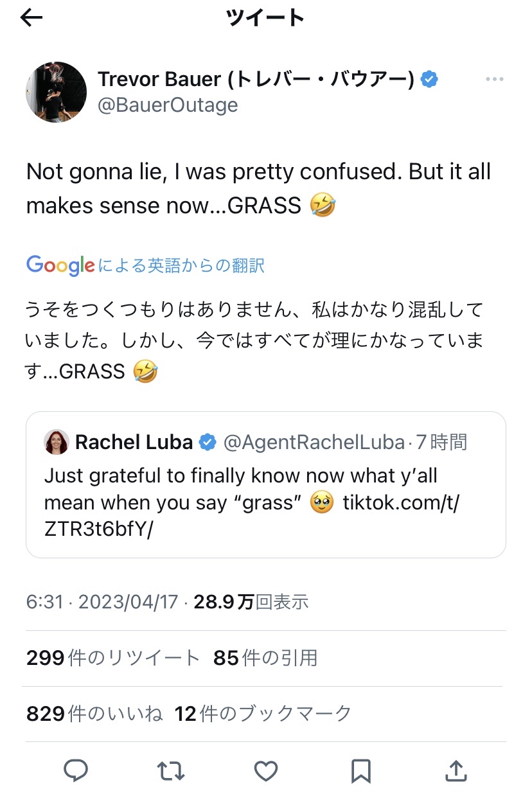Tap the reply speech bubble icon
This screenshot has height=796, width=532.
coord(76,770)
